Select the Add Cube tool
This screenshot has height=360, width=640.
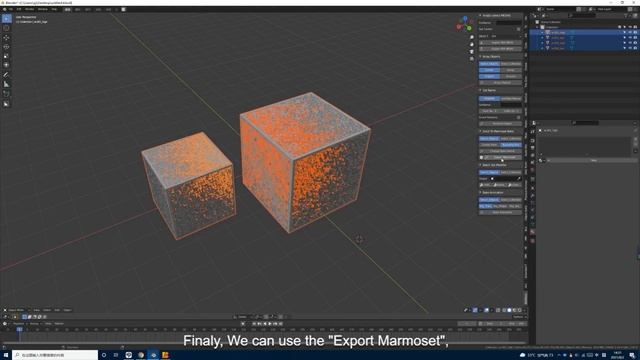click(x=6, y=94)
